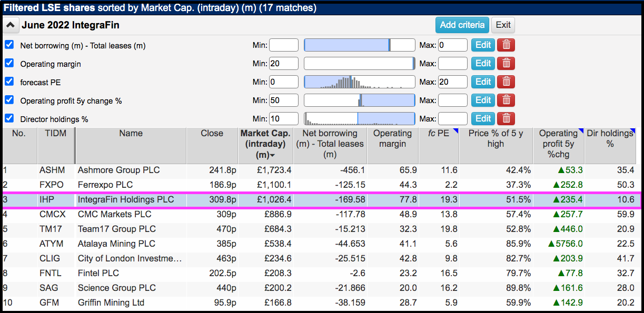This screenshot has width=644, height=313.
Task: Select the Ashmore Group PLC row name
Action: click(118, 170)
